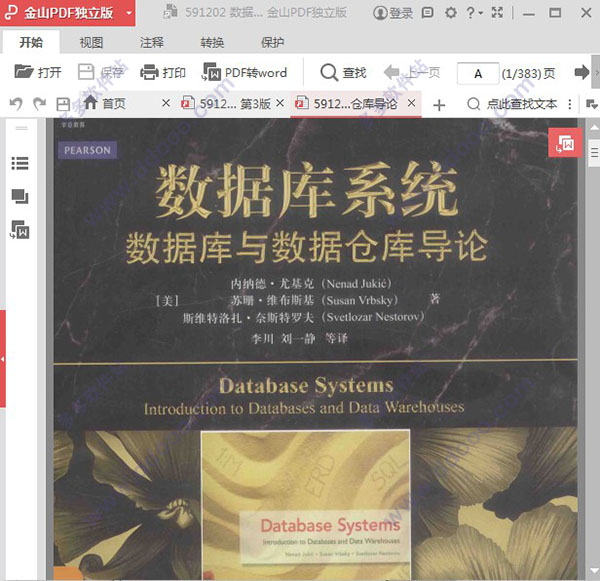Image resolution: width=600 pixels, height=581 pixels.
Task: Click the sidebar collapse handle at top
Action: click(21, 128)
